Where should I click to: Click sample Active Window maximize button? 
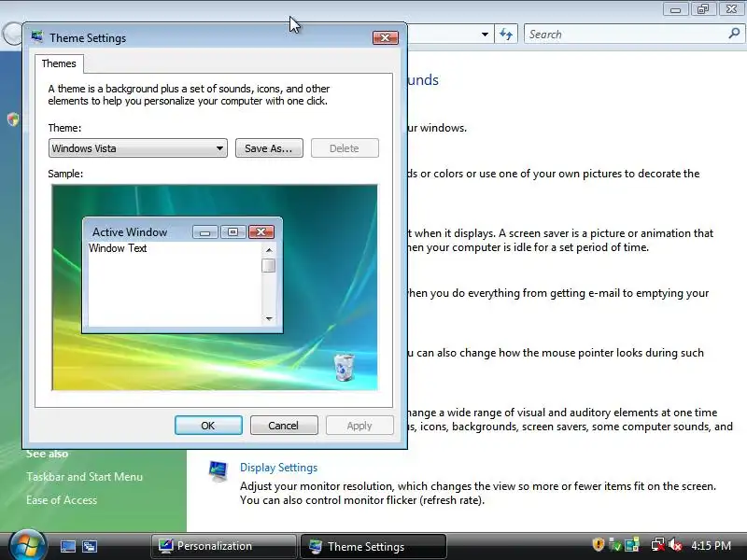[233, 231]
